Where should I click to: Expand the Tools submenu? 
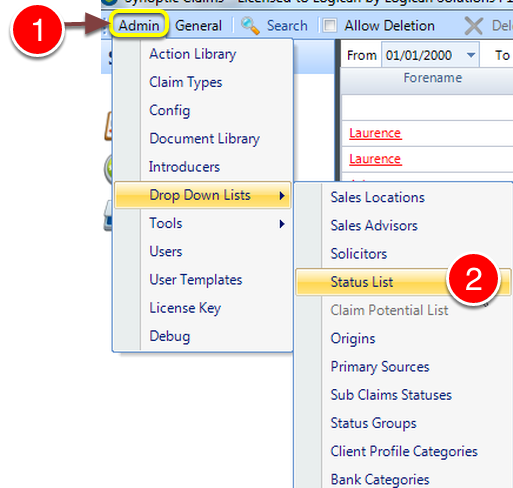tap(203, 223)
